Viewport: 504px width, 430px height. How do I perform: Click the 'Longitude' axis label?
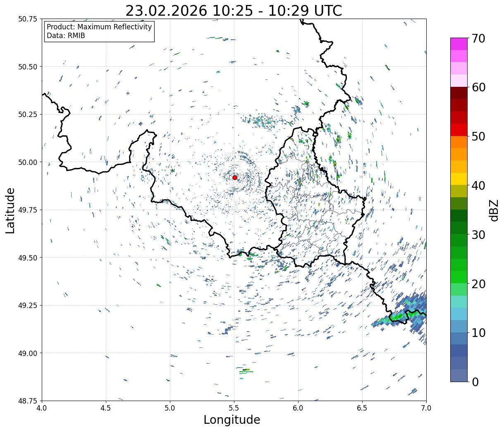pyautogui.click(x=232, y=420)
